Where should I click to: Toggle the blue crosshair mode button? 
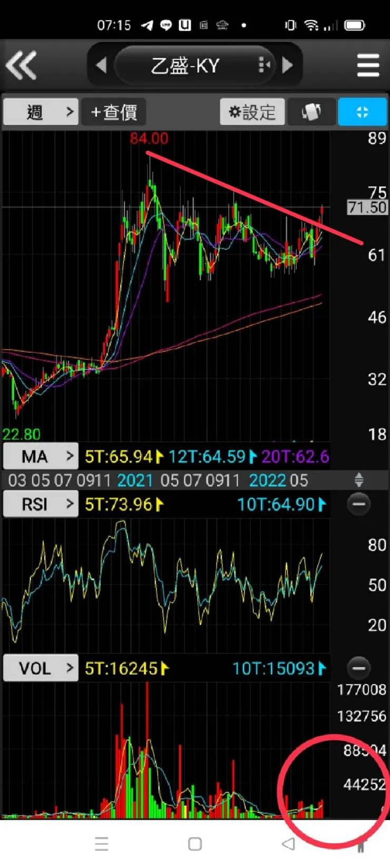pos(362,112)
